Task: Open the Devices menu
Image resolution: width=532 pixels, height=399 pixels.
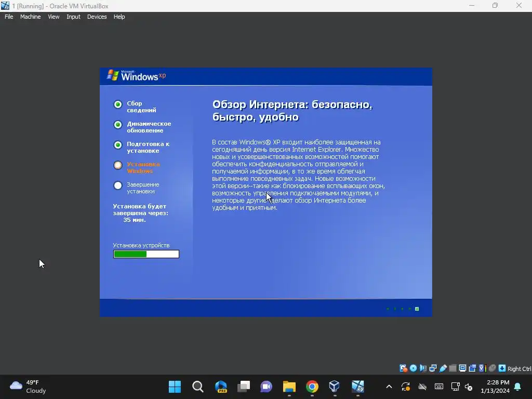Action: coord(97,17)
